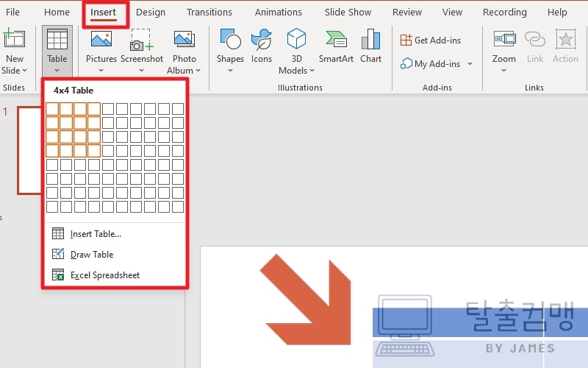Viewport: 588px width, 368px height.
Task: Open the Animations tab
Action: (279, 12)
